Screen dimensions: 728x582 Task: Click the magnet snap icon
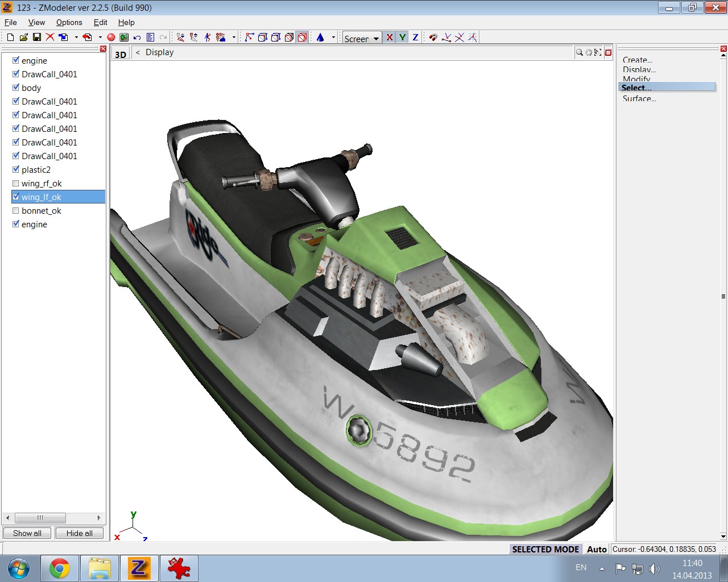433,38
